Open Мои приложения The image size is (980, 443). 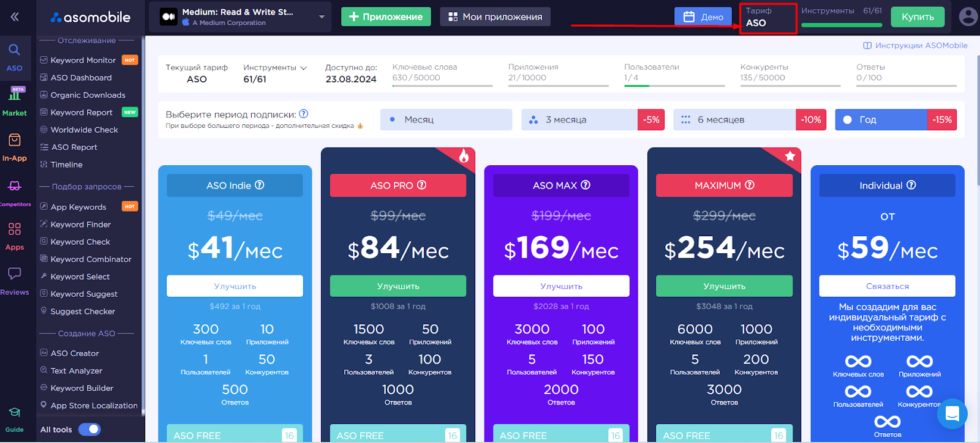point(495,17)
